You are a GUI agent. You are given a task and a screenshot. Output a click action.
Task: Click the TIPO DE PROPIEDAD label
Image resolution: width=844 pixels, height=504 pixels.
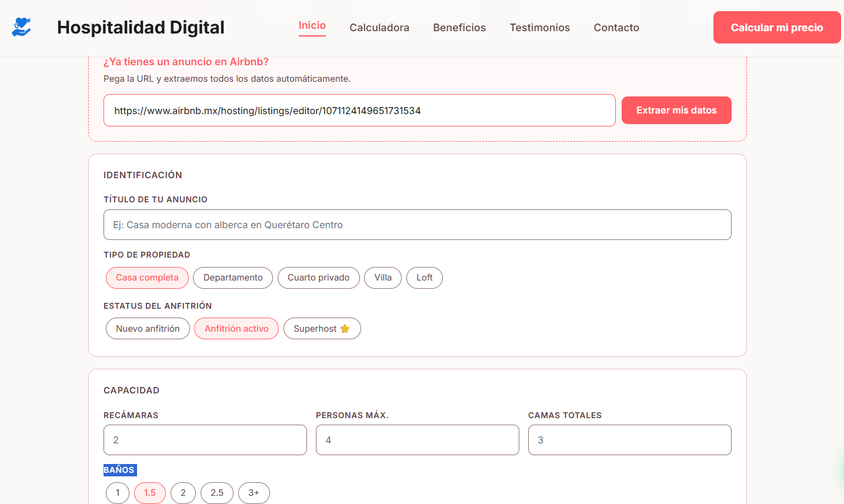click(147, 255)
